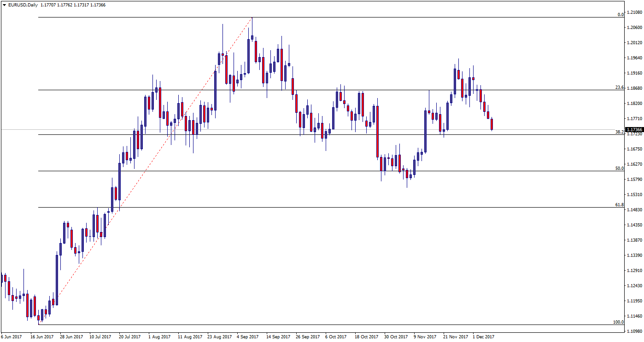Select the 61.8 Fibonacci level label
This screenshot has height=342, width=644.
(x=619, y=205)
